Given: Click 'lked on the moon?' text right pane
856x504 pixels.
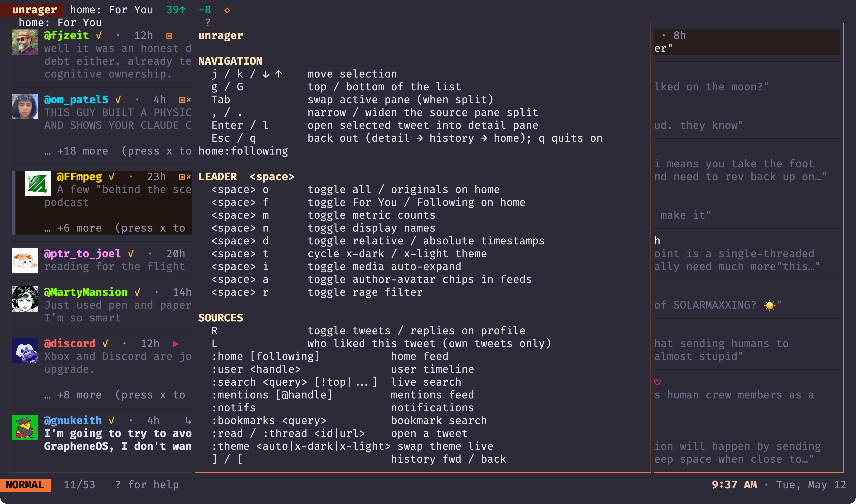Looking at the screenshot, I should 712,87.
